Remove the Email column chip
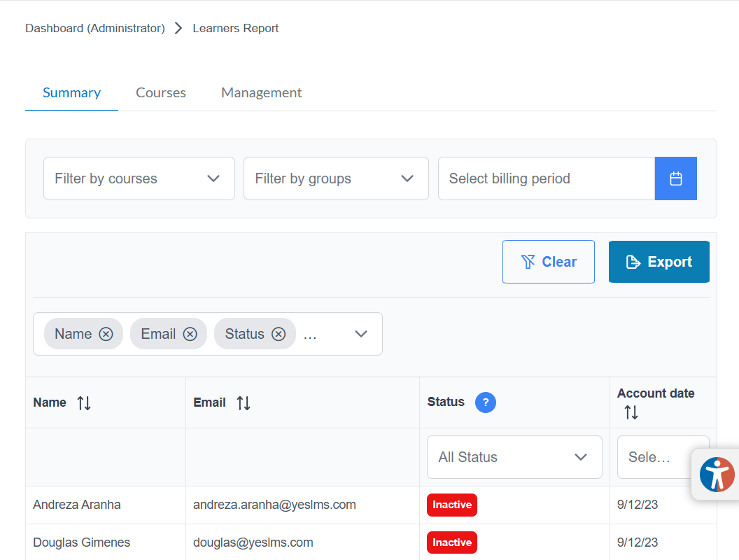739x560 pixels. click(190, 334)
